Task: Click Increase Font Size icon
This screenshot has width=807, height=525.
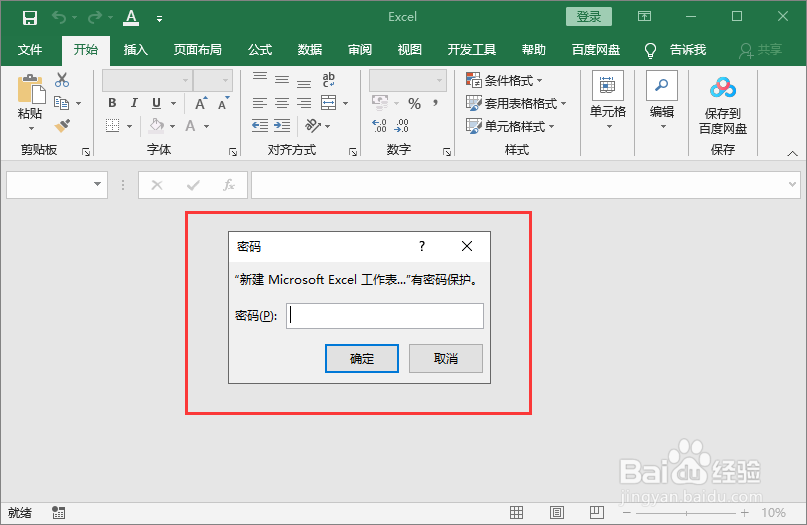Action: tap(201, 103)
